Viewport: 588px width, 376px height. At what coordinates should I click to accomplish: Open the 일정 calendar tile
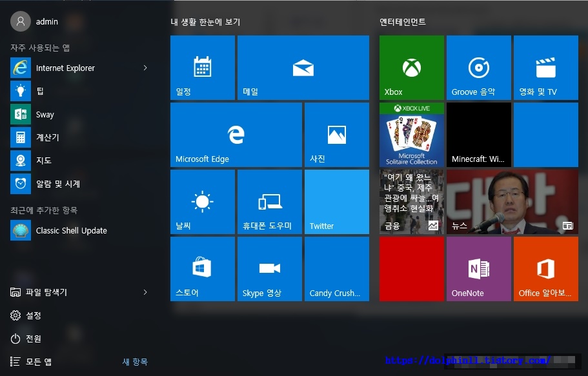pyautogui.click(x=203, y=68)
